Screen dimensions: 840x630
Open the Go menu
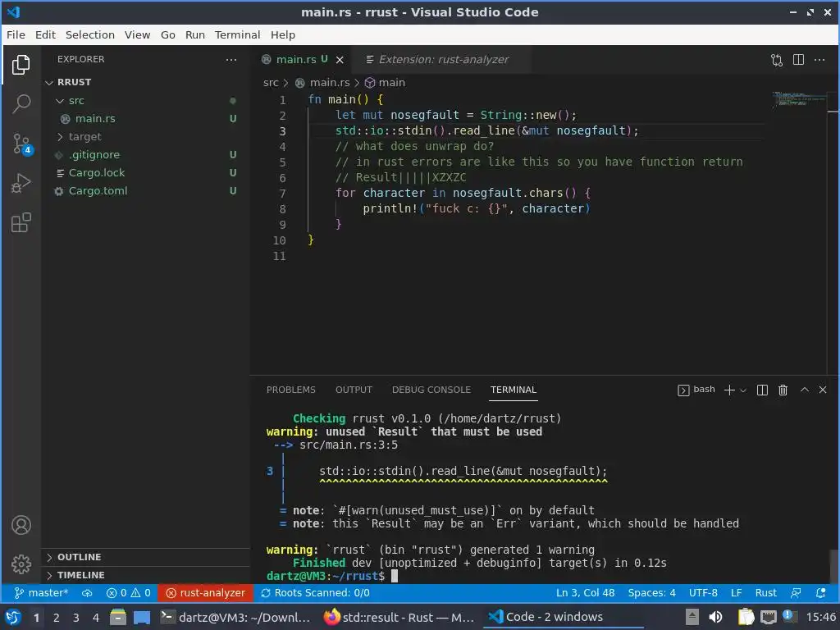coord(167,34)
